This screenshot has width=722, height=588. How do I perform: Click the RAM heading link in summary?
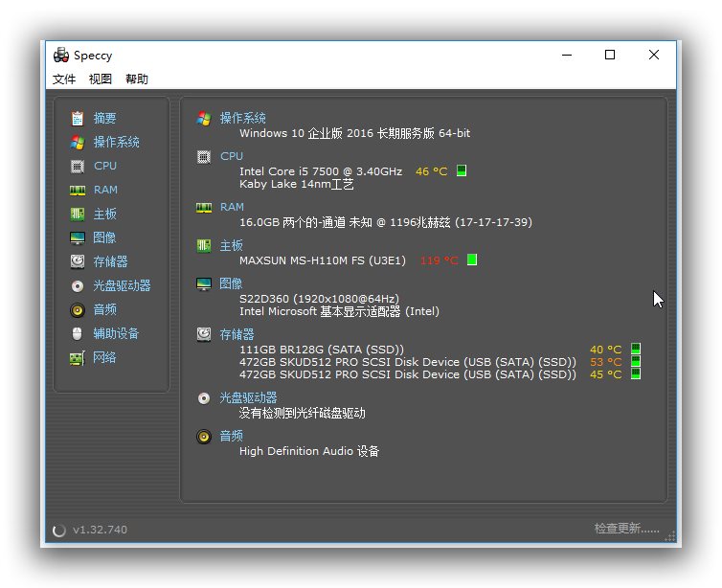(232, 208)
